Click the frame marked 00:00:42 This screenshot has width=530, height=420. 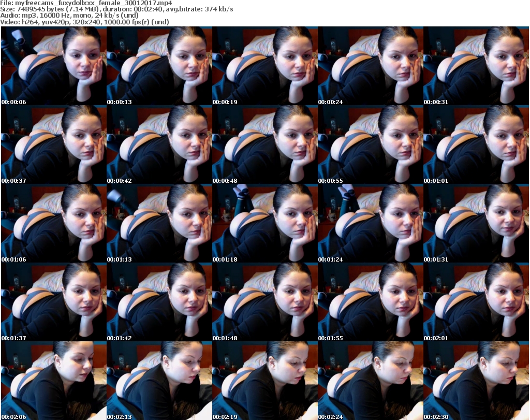click(x=159, y=144)
